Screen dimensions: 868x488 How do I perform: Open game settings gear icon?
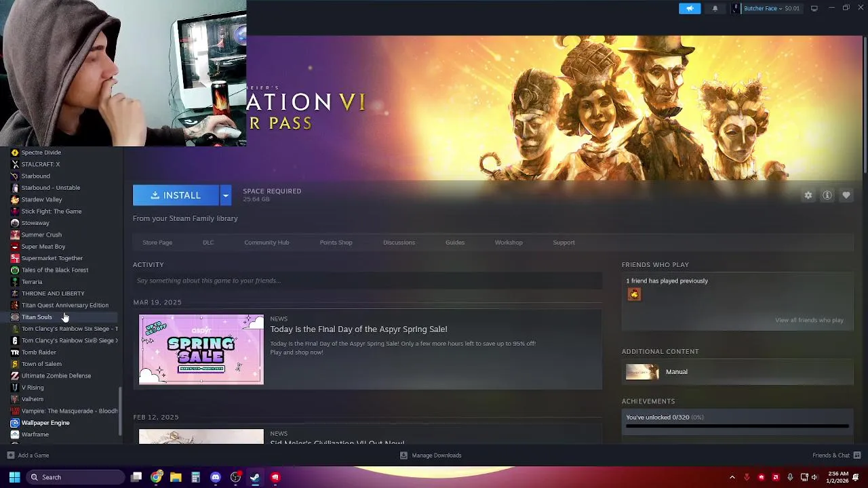click(x=808, y=195)
